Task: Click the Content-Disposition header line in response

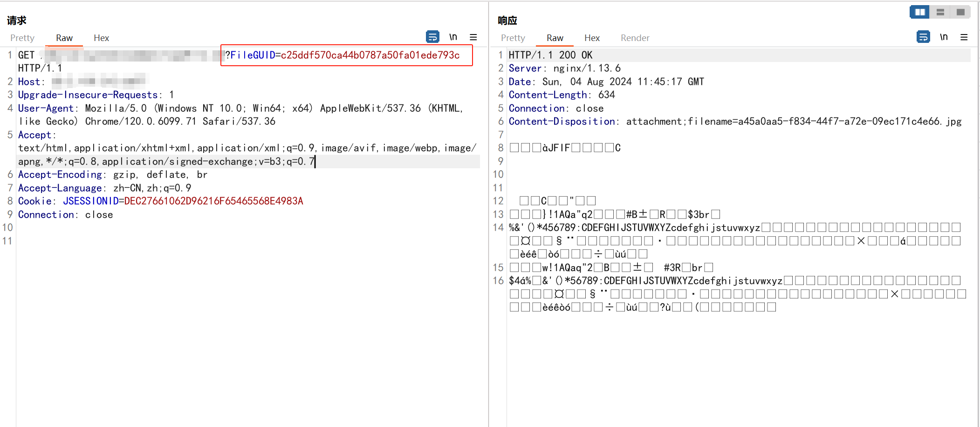Action: (x=734, y=121)
